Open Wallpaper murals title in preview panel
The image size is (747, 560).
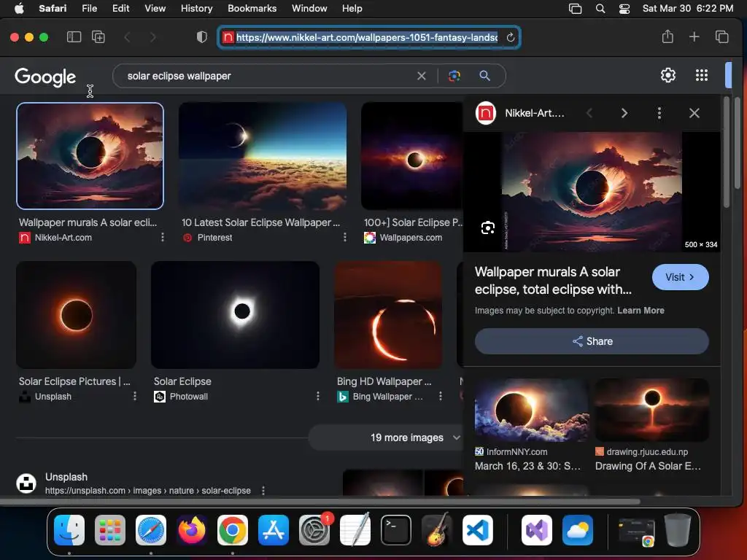tap(553, 281)
